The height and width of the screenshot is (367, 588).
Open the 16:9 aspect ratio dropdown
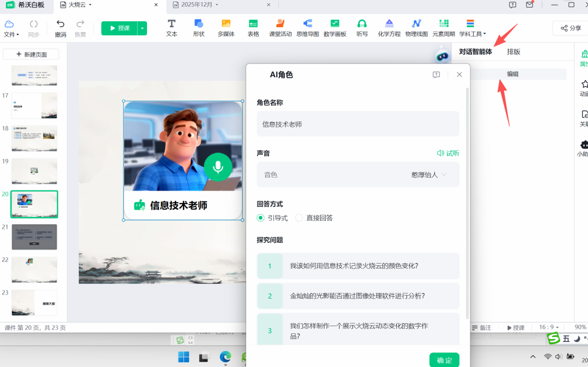coord(548,327)
